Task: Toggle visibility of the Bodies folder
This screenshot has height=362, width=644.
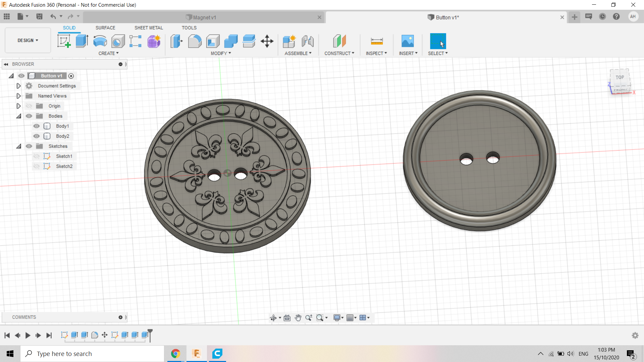Action: coord(29,116)
